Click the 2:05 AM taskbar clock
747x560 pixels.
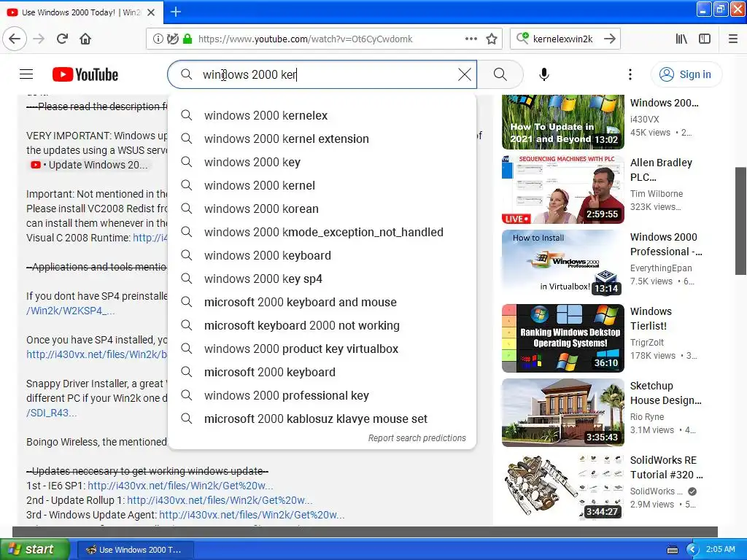[720, 549]
